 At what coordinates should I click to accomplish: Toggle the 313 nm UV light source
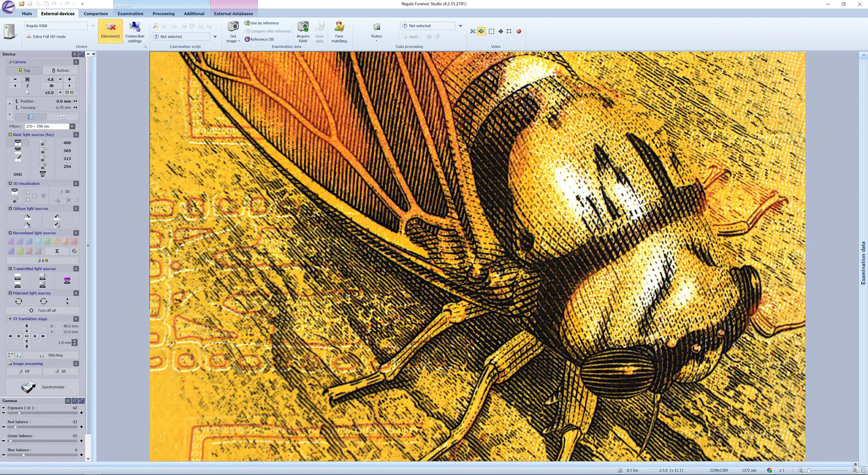pos(67,158)
